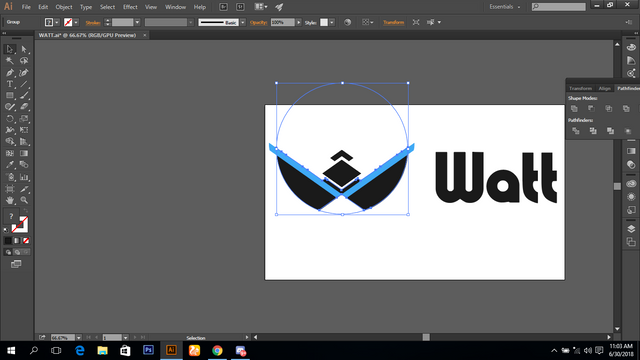
Task: Open the Layers panel icon
Action: (x=631, y=229)
